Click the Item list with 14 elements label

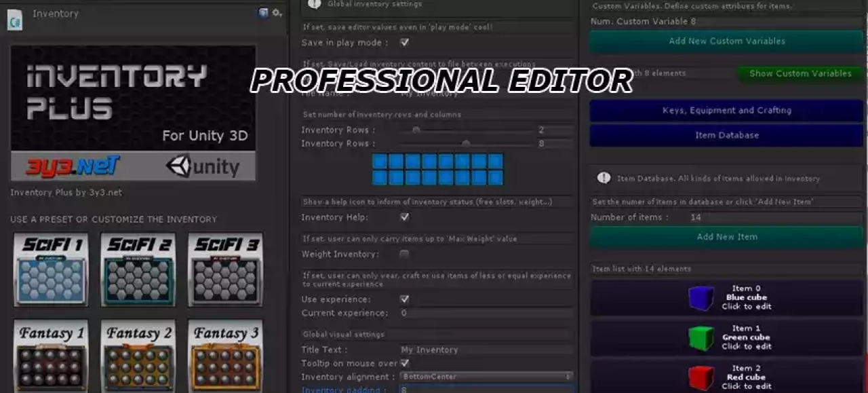click(x=642, y=269)
